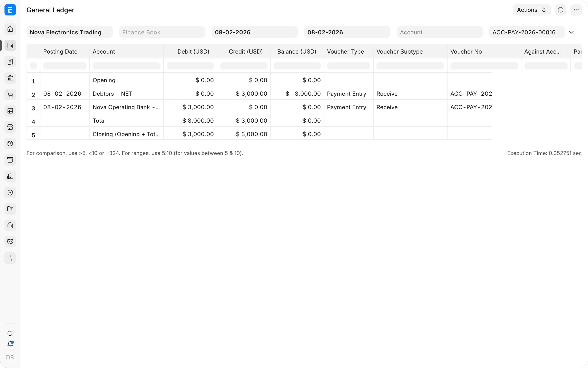Click the ACC-PAY-2026-00016 voucher filter

pyautogui.click(x=527, y=32)
